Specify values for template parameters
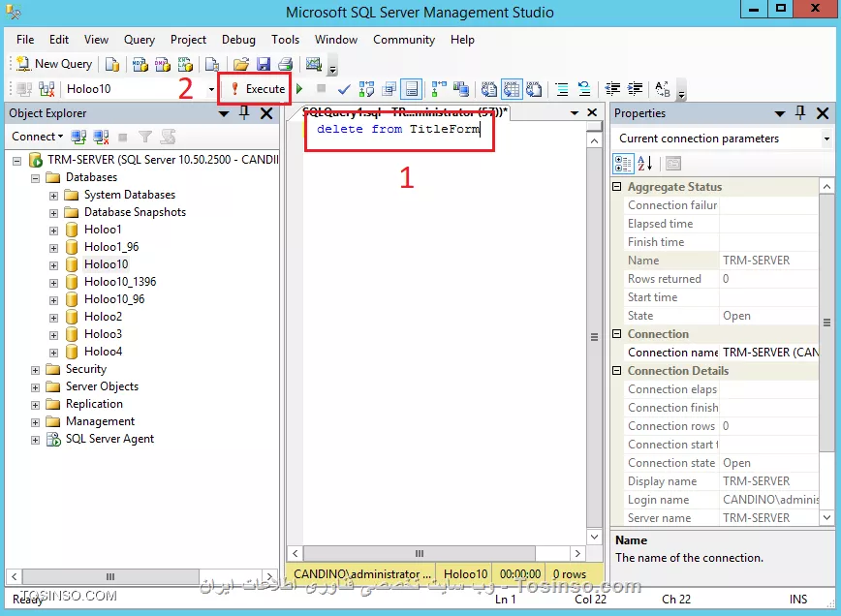This screenshot has width=841, height=616. coord(663,89)
